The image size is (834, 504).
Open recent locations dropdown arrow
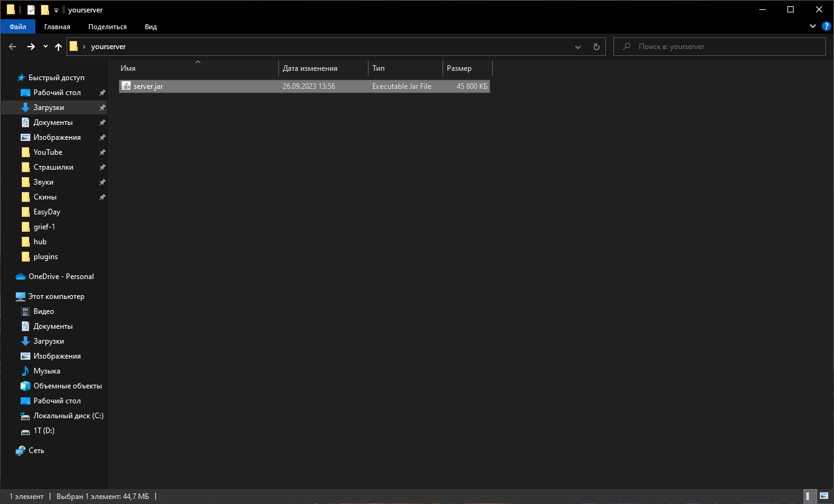click(45, 47)
